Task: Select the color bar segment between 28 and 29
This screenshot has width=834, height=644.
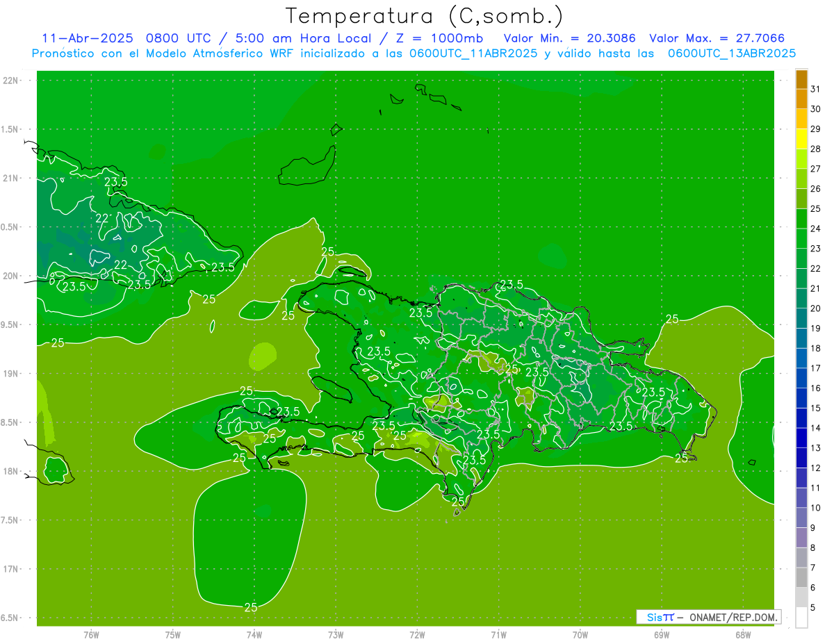Action: [x=801, y=139]
